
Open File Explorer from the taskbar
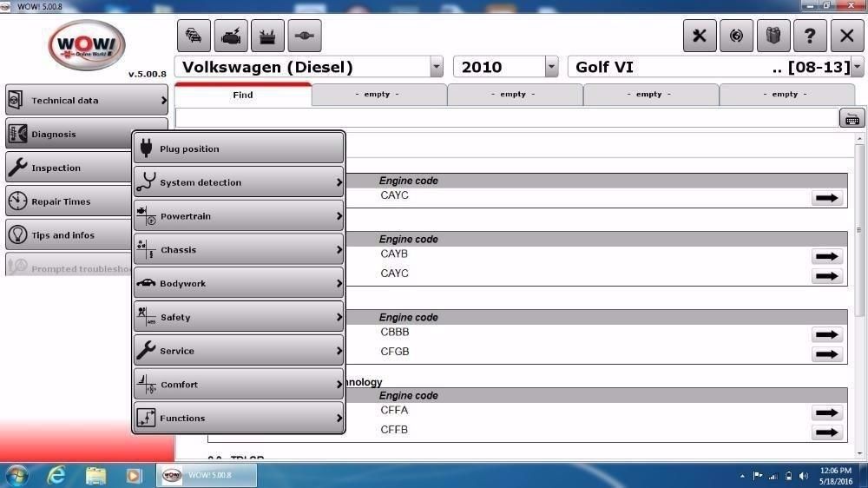[x=95, y=475]
